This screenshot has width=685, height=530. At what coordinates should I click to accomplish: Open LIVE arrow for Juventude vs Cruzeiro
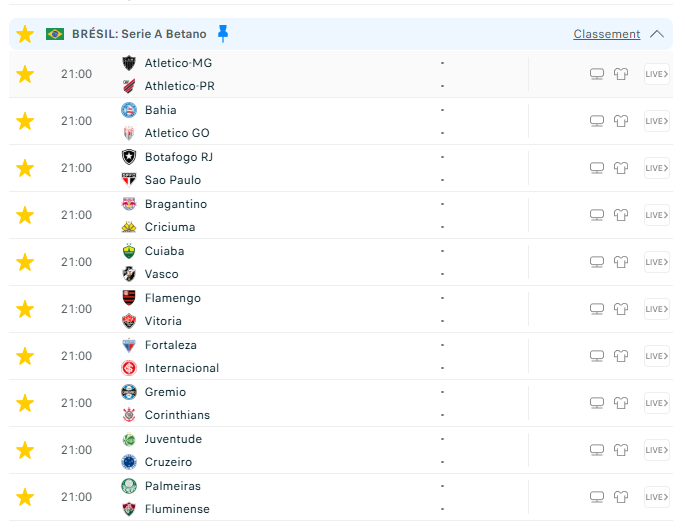657,450
